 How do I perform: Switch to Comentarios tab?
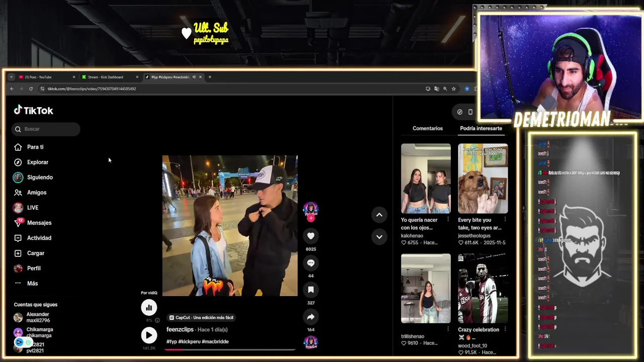(x=428, y=128)
